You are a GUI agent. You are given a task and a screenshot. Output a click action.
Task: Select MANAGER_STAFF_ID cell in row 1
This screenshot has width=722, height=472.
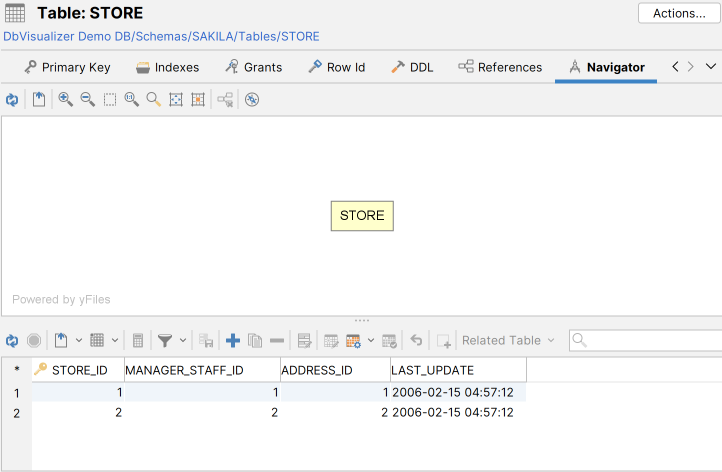[x=202, y=392]
